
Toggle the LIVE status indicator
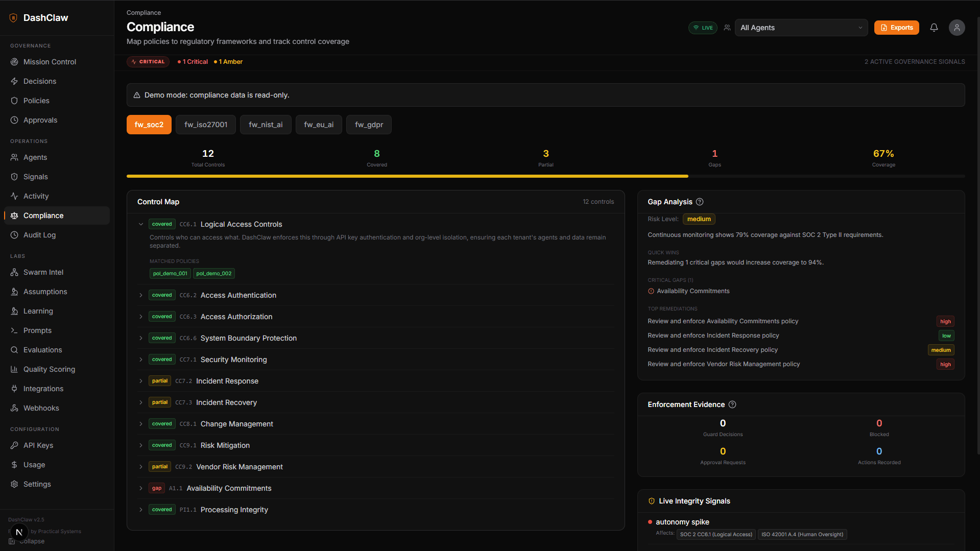pos(702,28)
